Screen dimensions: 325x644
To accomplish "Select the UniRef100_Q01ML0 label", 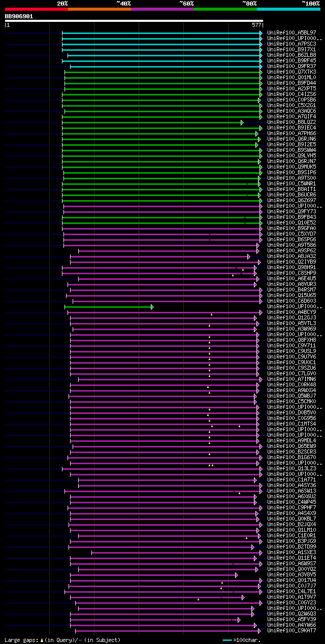I will 291,78.
